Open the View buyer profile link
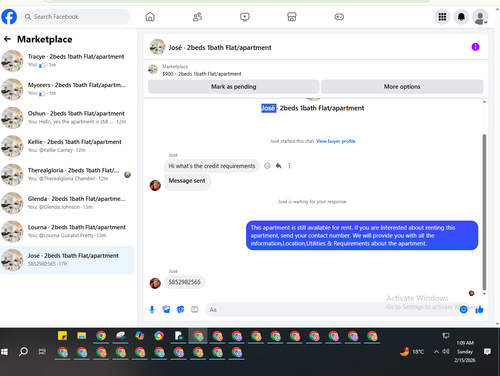Screen dimensions: 500x376 click(336, 141)
